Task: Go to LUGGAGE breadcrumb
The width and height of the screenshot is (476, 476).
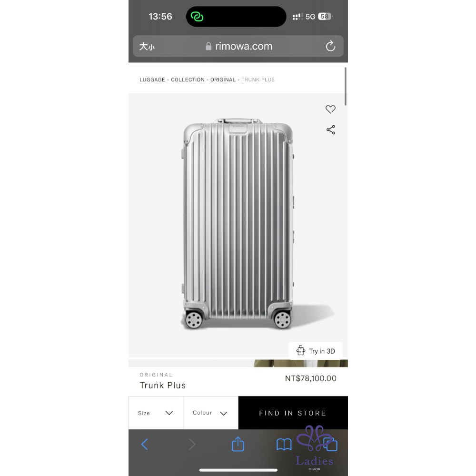Action: 152,79
